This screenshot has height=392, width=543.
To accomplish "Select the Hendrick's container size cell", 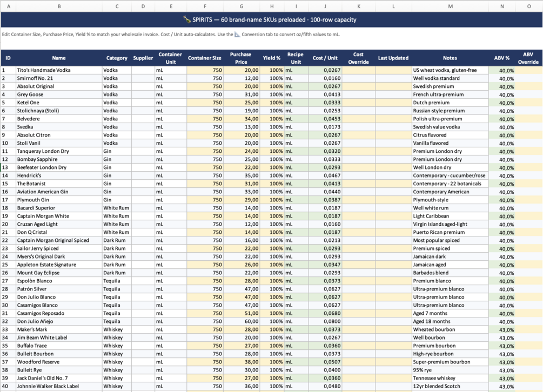I will [205, 175].
